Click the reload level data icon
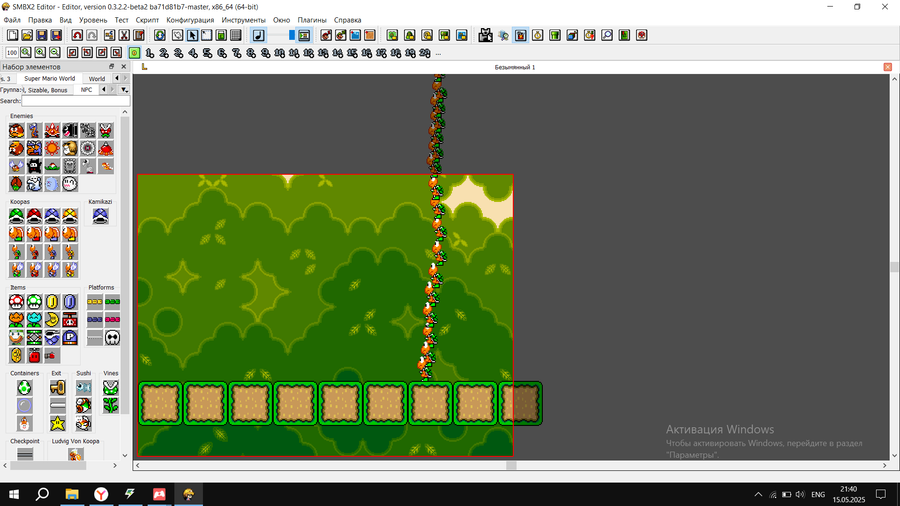 coord(160,36)
